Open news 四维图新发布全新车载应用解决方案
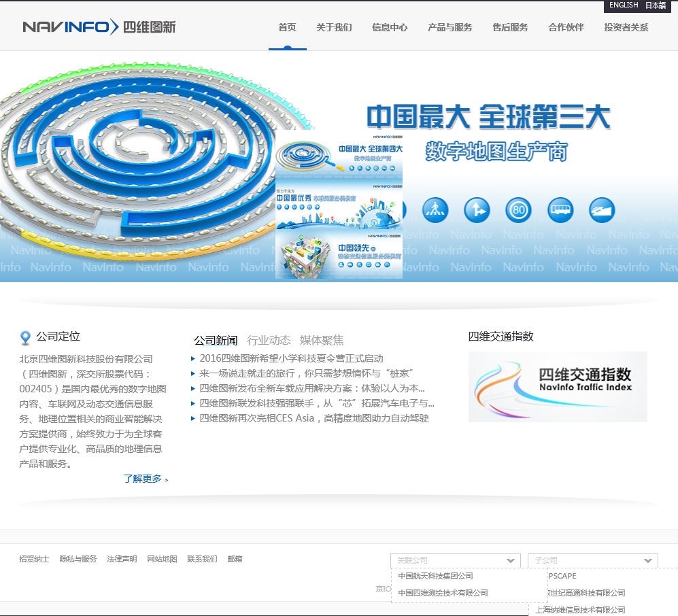This screenshot has height=616, width=678. (311, 388)
